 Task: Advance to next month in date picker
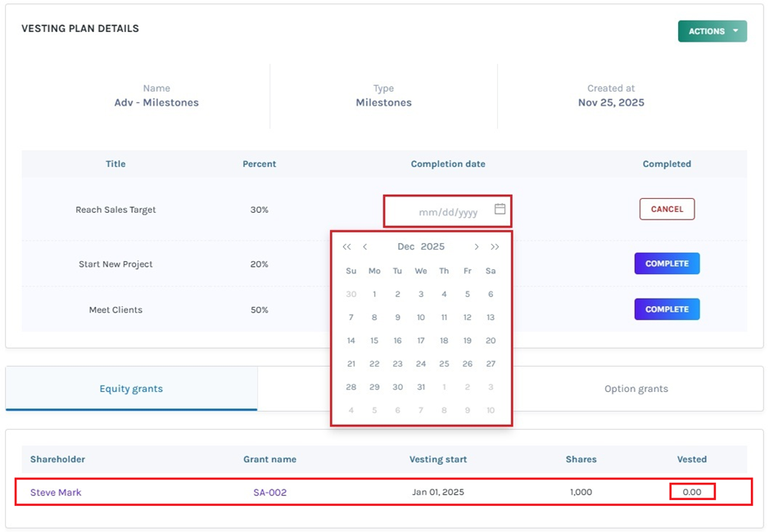tap(477, 247)
